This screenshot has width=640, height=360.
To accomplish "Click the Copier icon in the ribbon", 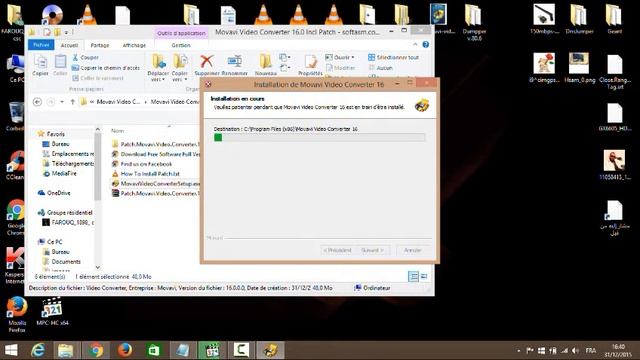I will (40, 65).
